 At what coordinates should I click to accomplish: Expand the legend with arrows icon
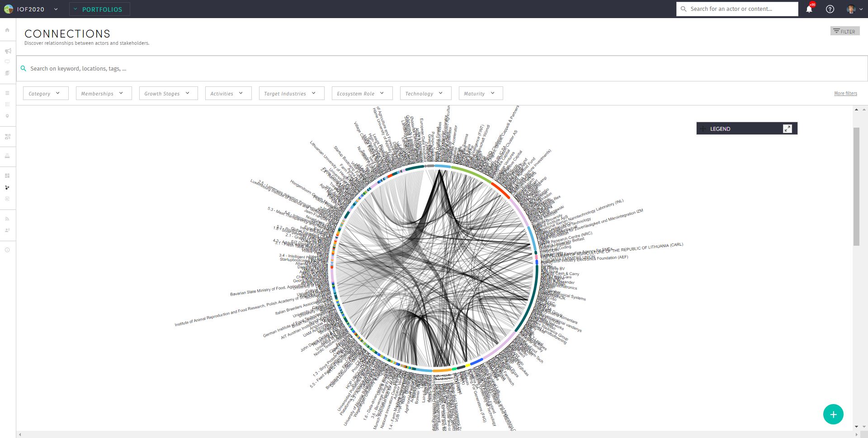(x=788, y=129)
